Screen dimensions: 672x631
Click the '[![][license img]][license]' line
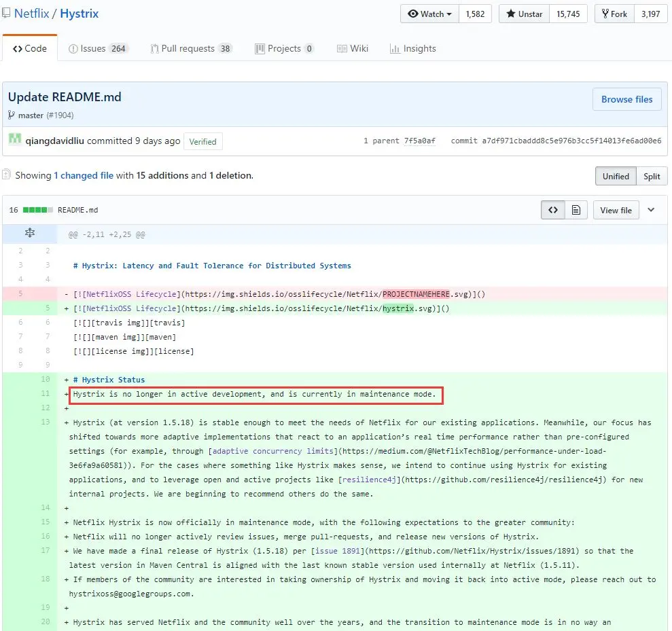[133, 351]
